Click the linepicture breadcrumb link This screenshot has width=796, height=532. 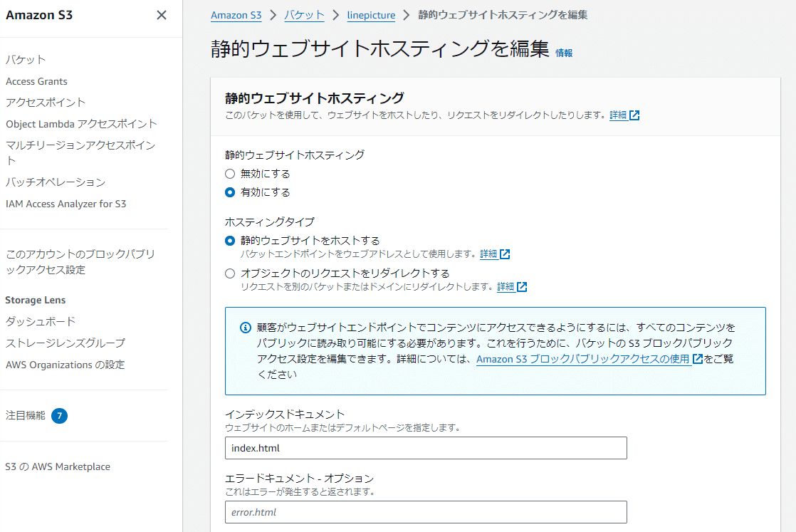(x=371, y=15)
